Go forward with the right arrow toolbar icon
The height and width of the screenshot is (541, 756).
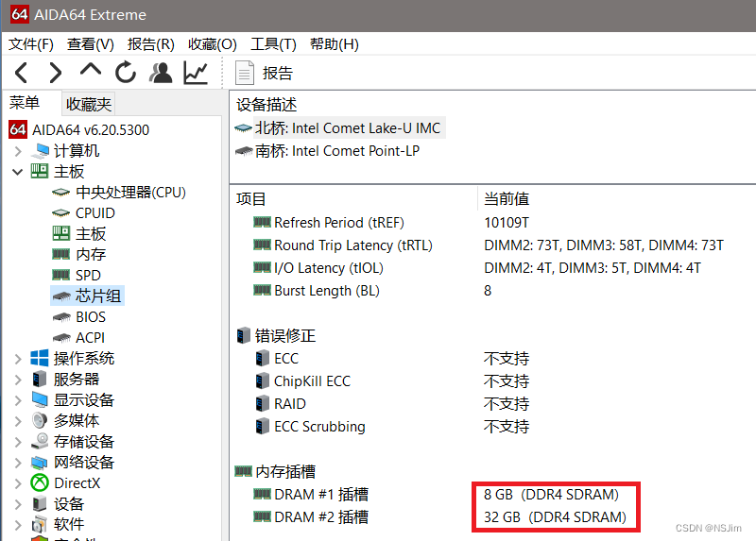click(56, 74)
